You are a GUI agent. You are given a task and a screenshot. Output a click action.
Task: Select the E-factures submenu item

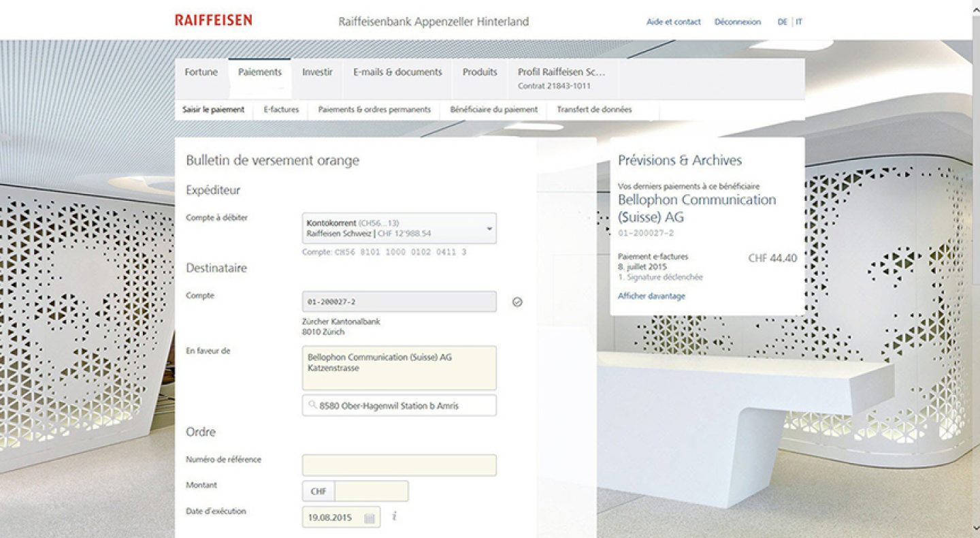click(x=281, y=110)
